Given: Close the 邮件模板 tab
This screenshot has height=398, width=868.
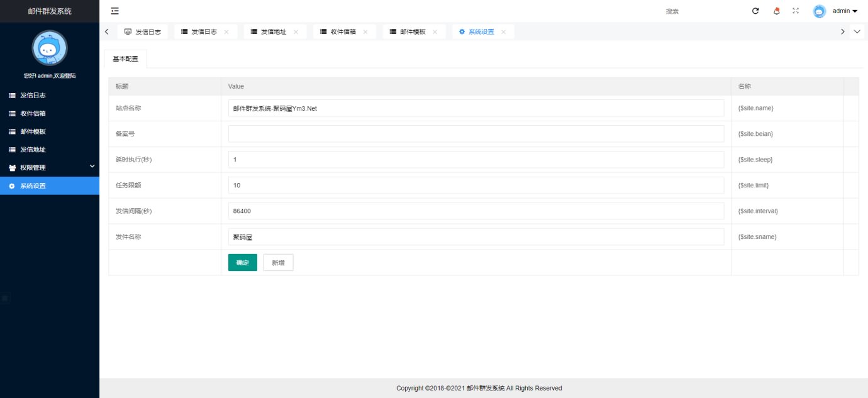Looking at the screenshot, I should (435, 32).
